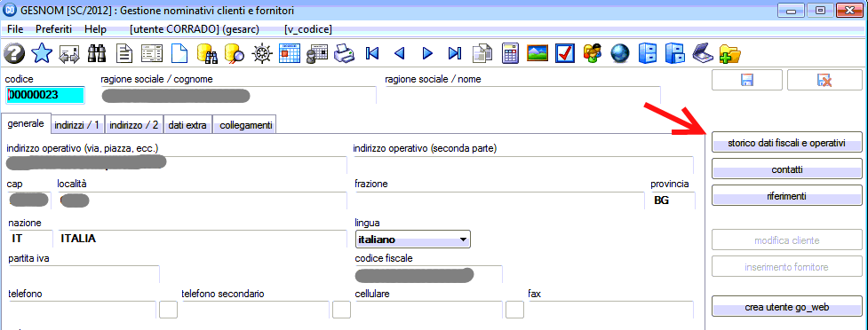Screen dimensions: 868x330
Task: Click the scanner icon
Action: [x=703, y=53]
